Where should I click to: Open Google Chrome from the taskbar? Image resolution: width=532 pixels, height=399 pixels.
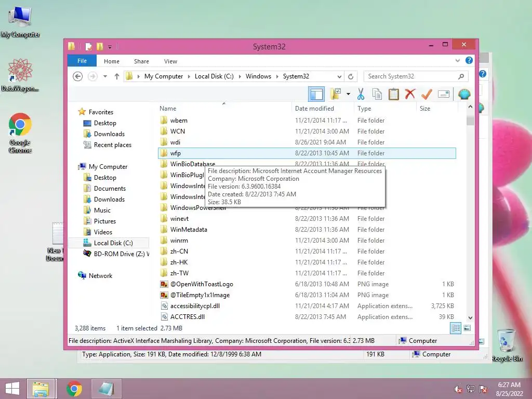point(74,389)
